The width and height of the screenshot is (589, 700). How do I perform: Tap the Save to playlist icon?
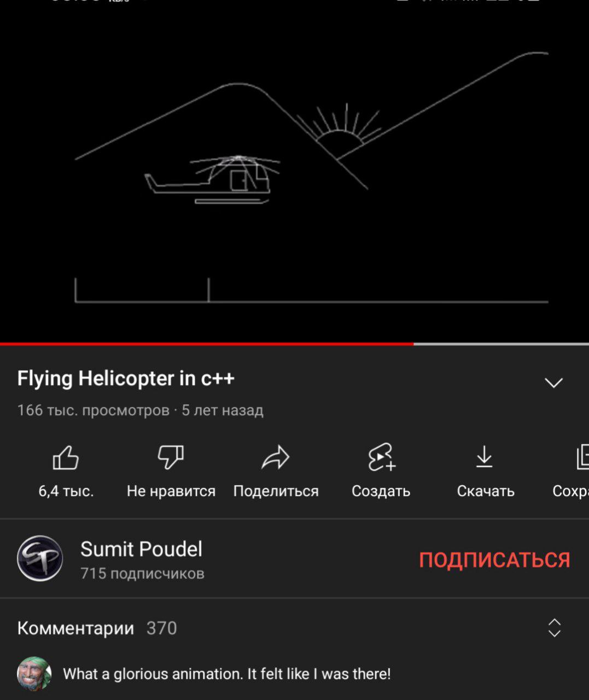point(582,457)
